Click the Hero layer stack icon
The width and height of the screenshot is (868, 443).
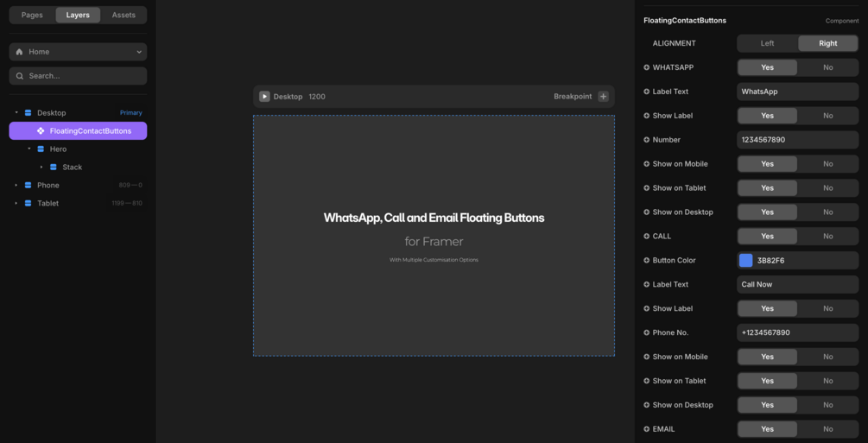(x=41, y=149)
